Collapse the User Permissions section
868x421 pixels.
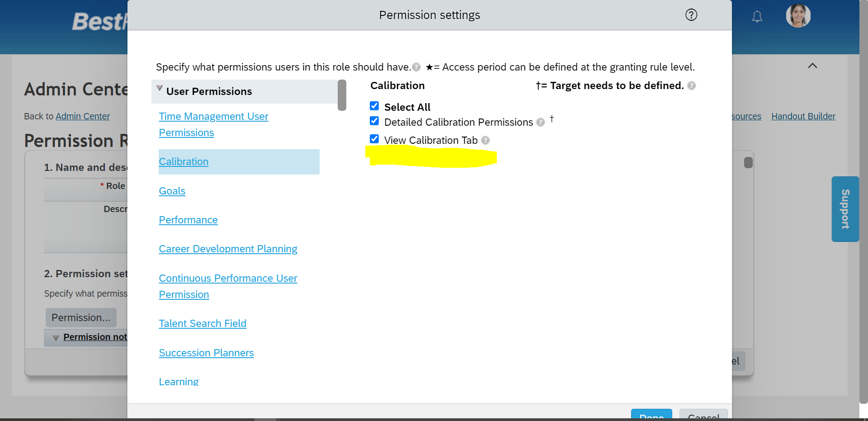pyautogui.click(x=160, y=89)
